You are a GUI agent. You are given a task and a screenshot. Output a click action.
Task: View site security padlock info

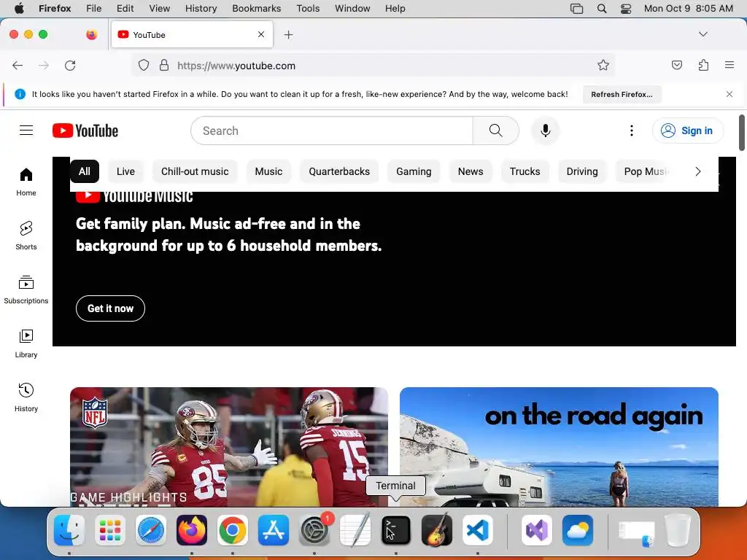coord(164,65)
